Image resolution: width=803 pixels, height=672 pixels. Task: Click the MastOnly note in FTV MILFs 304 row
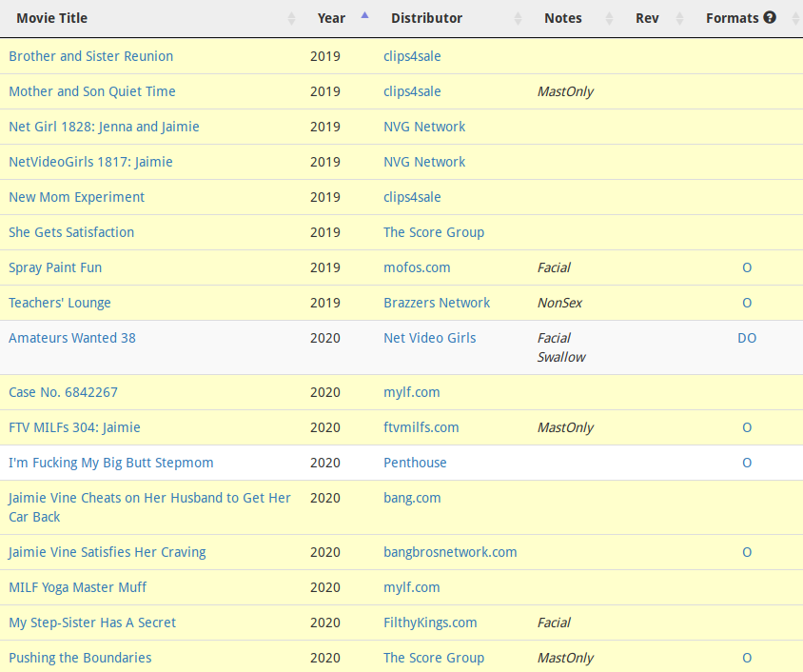565,427
